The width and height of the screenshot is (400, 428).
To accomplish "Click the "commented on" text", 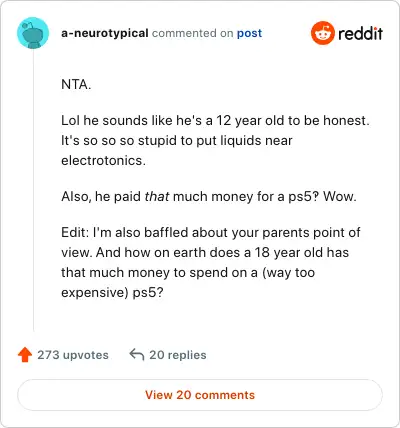I will coord(192,33).
